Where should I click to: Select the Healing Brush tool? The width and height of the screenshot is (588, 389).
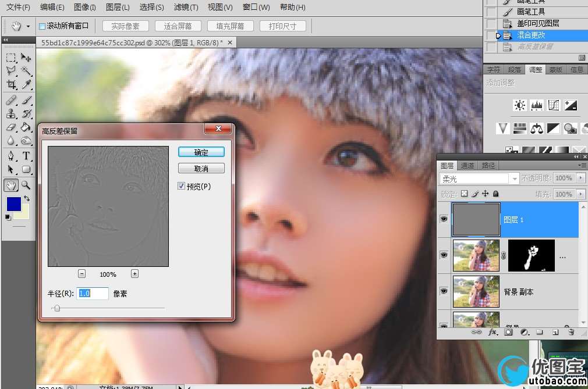(11, 100)
